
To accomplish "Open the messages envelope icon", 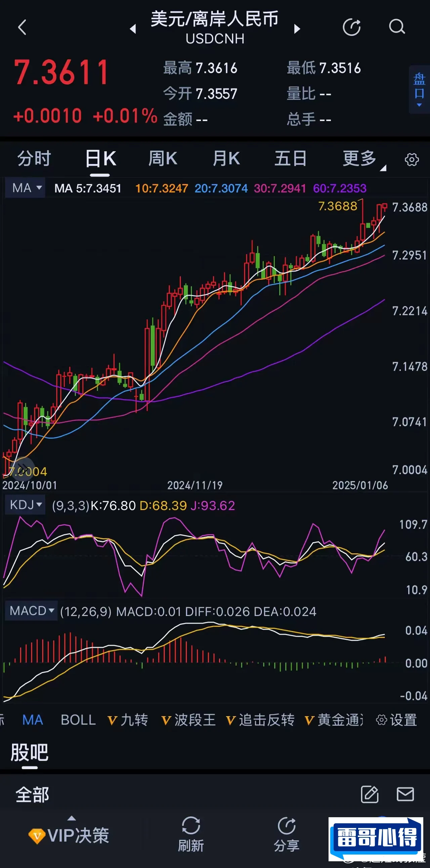I will (405, 794).
